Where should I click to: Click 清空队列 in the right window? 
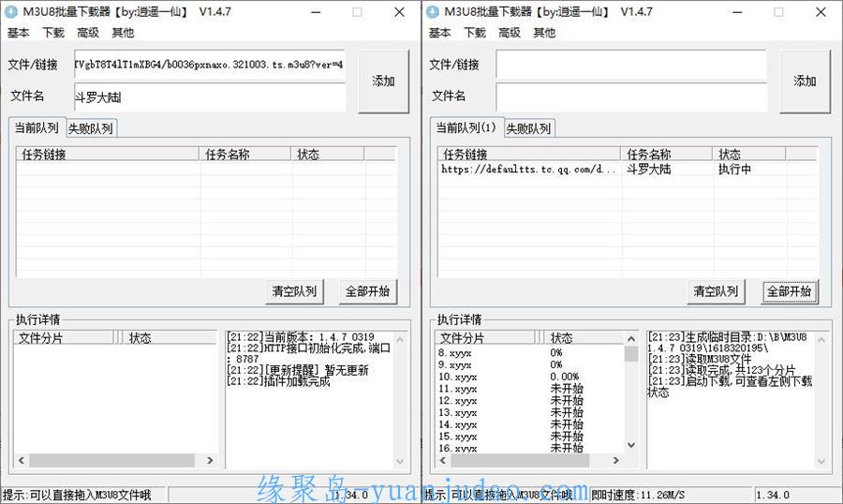pos(716,291)
